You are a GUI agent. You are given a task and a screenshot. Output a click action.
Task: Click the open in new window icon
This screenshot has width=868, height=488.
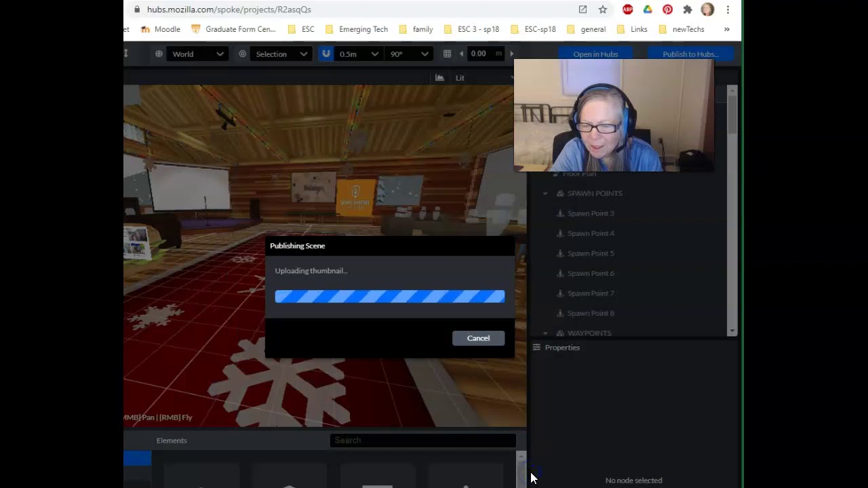pyautogui.click(x=583, y=9)
